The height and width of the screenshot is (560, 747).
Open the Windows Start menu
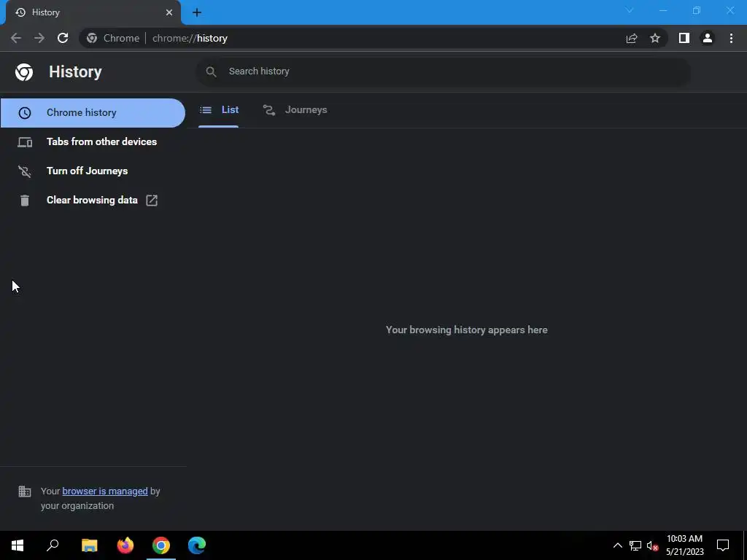(18, 545)
